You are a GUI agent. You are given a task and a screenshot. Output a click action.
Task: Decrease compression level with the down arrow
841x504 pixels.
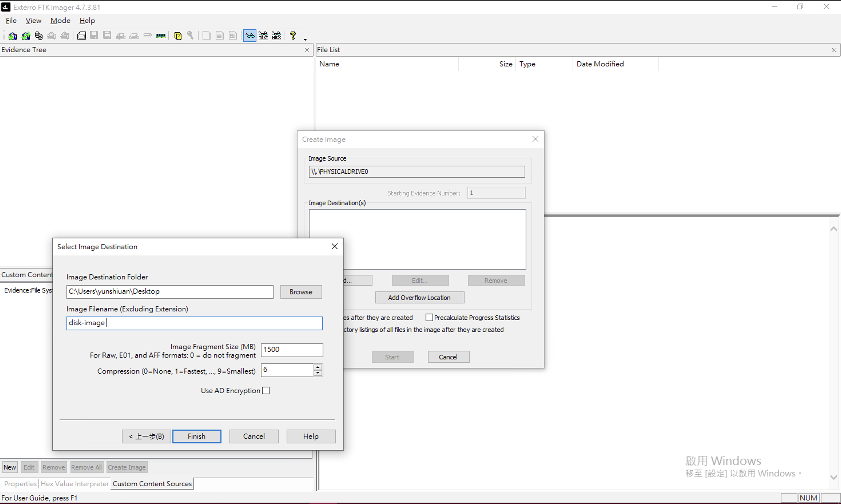(x=318, y=373)
